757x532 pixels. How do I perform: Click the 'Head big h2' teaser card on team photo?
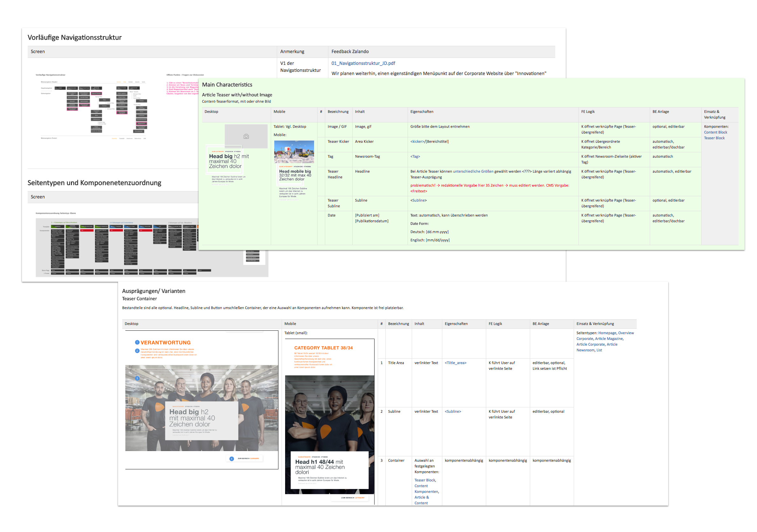click(201, 421)
